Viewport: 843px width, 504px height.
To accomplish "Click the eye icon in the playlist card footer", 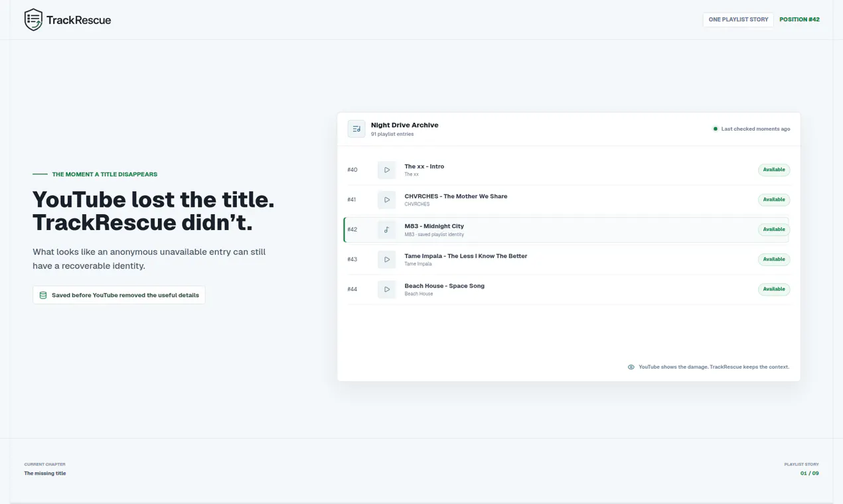I will pyautogui.click(x=631, y=367).
